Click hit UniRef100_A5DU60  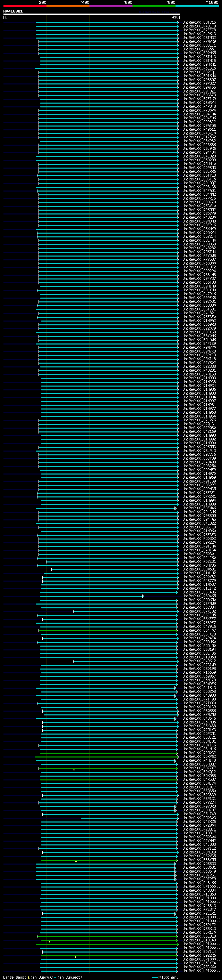199,642
